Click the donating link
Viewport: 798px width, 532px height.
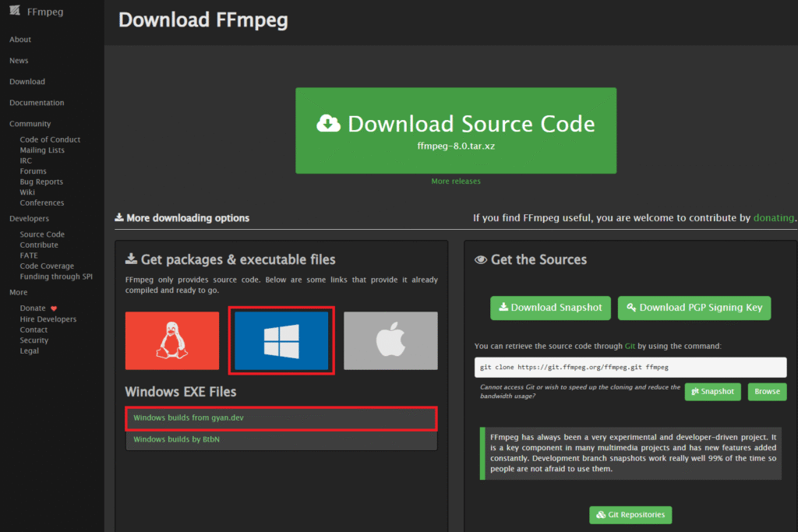tap(773, 218)
